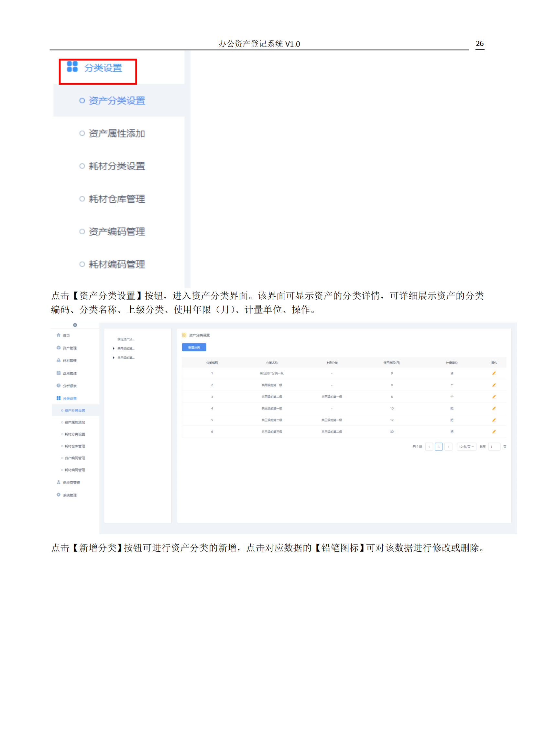Expand the 共三级的第... tree node arrow
Image resolution: width=535 pixels, height=756 pixels.
114,357
